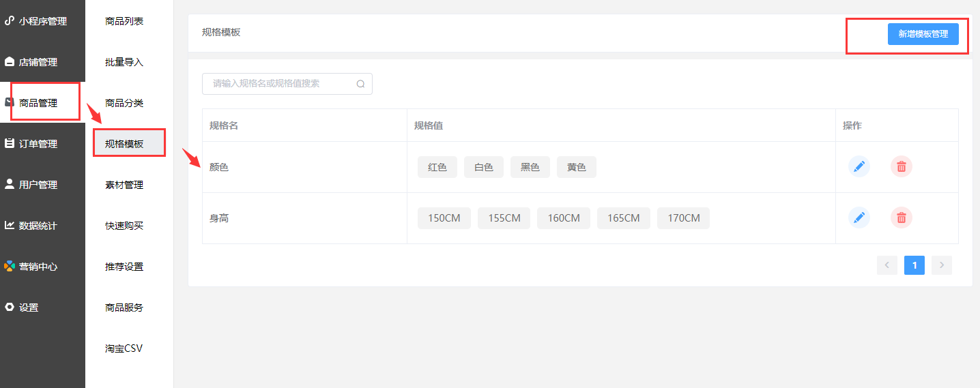980x388 pixels.
Task: Edit the 身高 spec with the pencil icon
Action: pyautogui.click(x=859, y=218)
